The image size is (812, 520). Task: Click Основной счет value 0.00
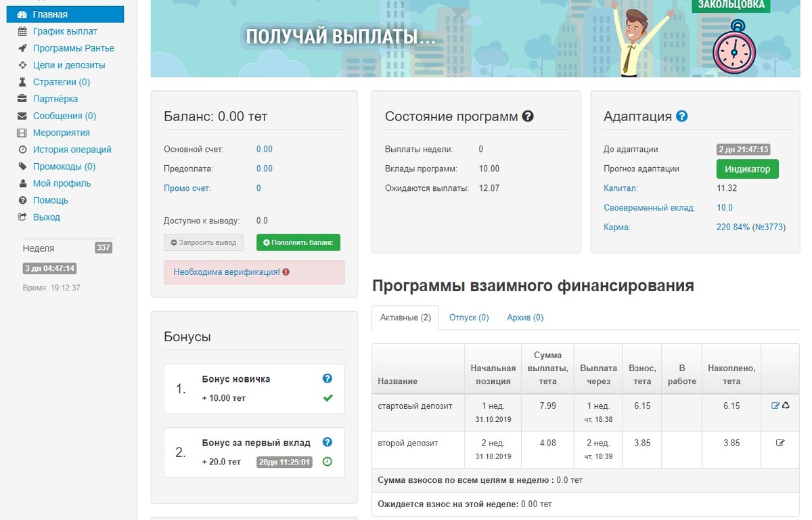(265, 149)
